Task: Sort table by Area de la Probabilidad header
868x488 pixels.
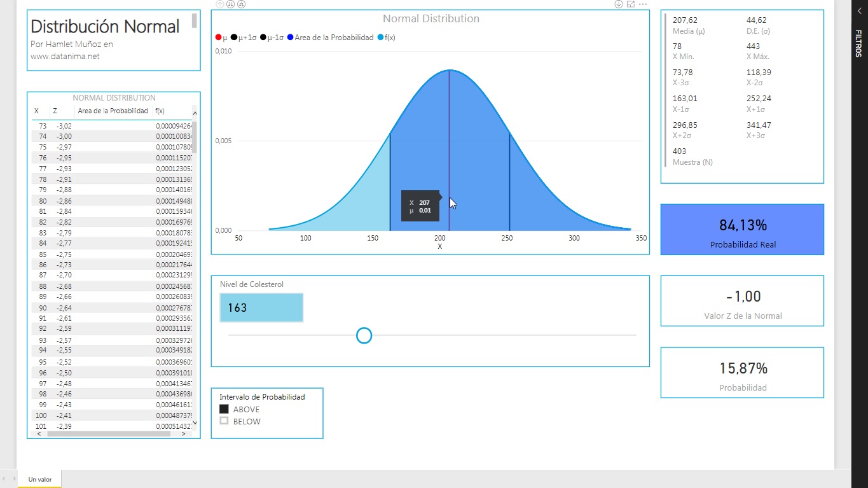Action: click(x=113, y=111)
